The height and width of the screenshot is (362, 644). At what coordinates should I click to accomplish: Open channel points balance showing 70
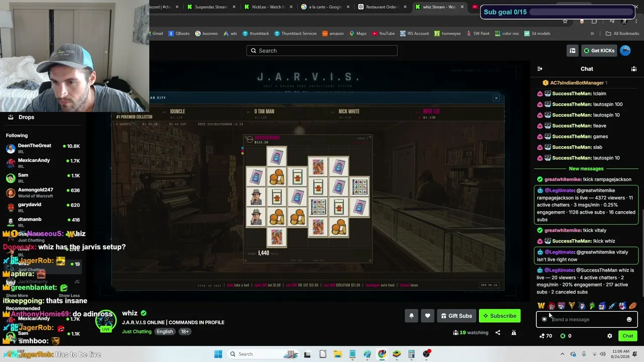click(546, 336)
